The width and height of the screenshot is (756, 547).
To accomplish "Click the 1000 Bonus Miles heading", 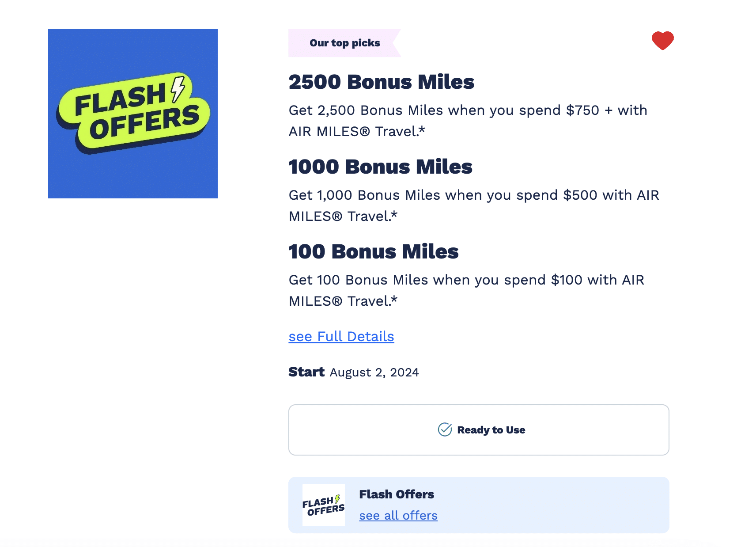I will [380, 167].
